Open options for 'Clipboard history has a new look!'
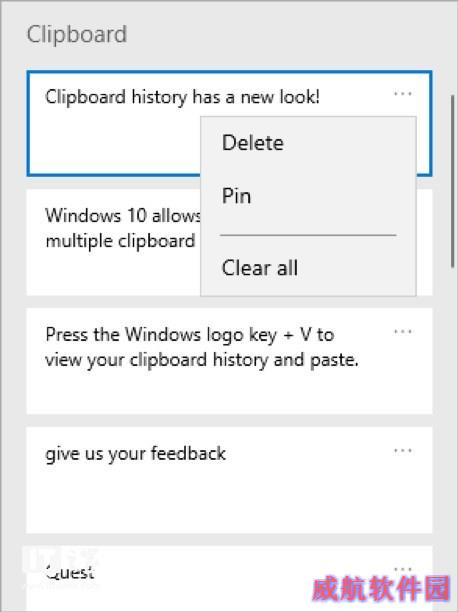This screenshot has height=612, width=458. point(403,94)
